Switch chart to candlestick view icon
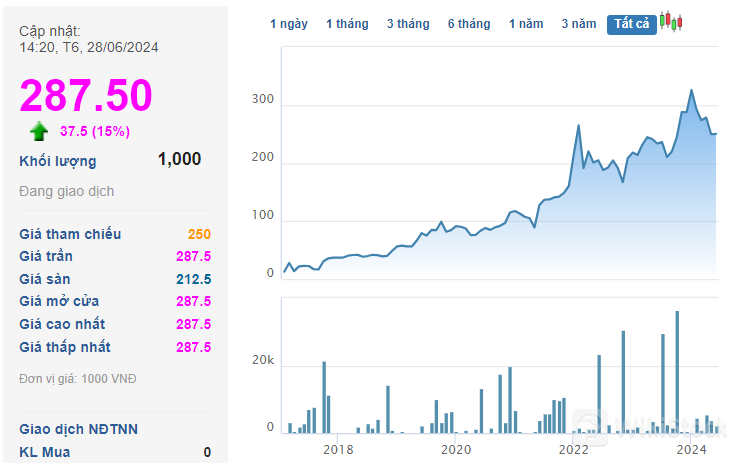This screenshot has width=737, height=463. point(670,23)
